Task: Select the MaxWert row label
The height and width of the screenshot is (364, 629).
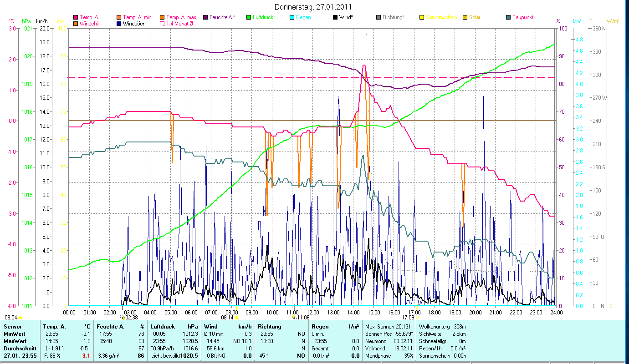Action: tap(15, 341)
